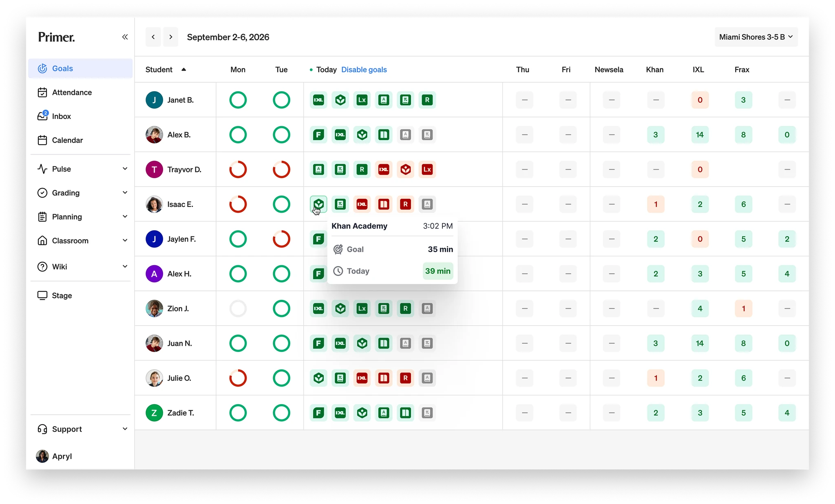This screenshot has width=835, height=504.
Task: Click Zadie T.'s IXL icon
Action: (340, 413)
